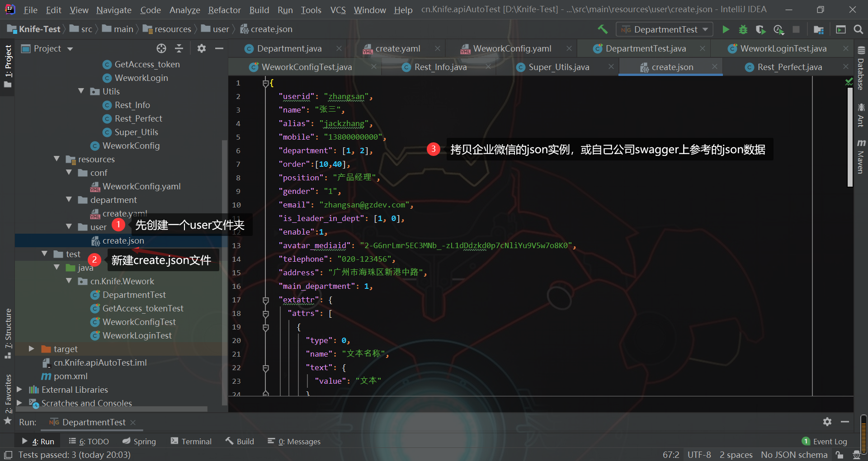
Task: Switch to the Rest_Perfect.java editor tab
Action: pos(789,67)
